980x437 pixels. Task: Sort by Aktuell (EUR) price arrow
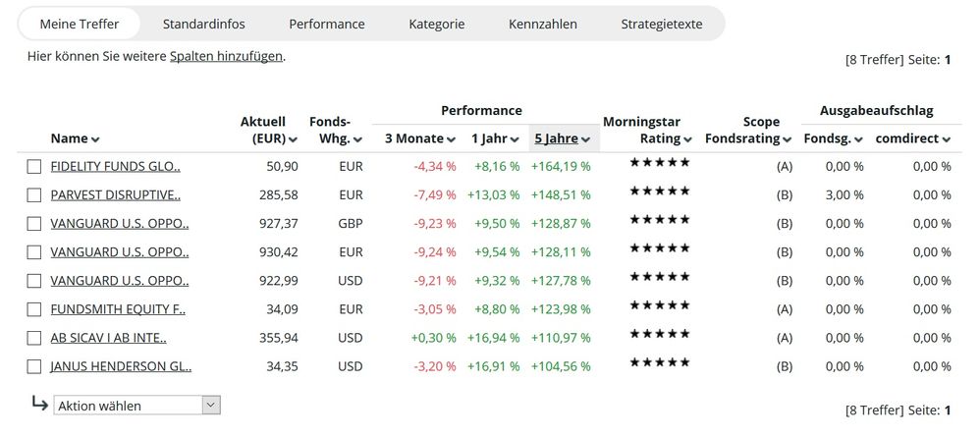(293, 139)
